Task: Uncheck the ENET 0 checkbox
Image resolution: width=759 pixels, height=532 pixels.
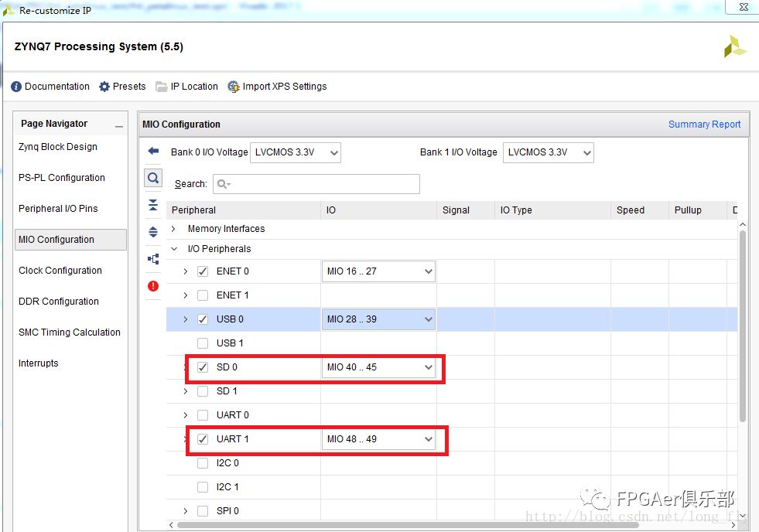Action: tap(203, 271)
